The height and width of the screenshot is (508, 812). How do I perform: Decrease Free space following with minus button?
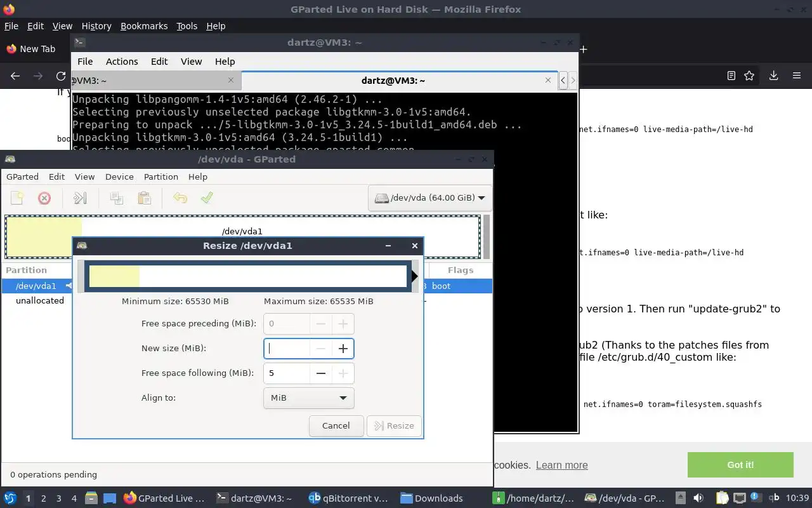coord(321,373)
